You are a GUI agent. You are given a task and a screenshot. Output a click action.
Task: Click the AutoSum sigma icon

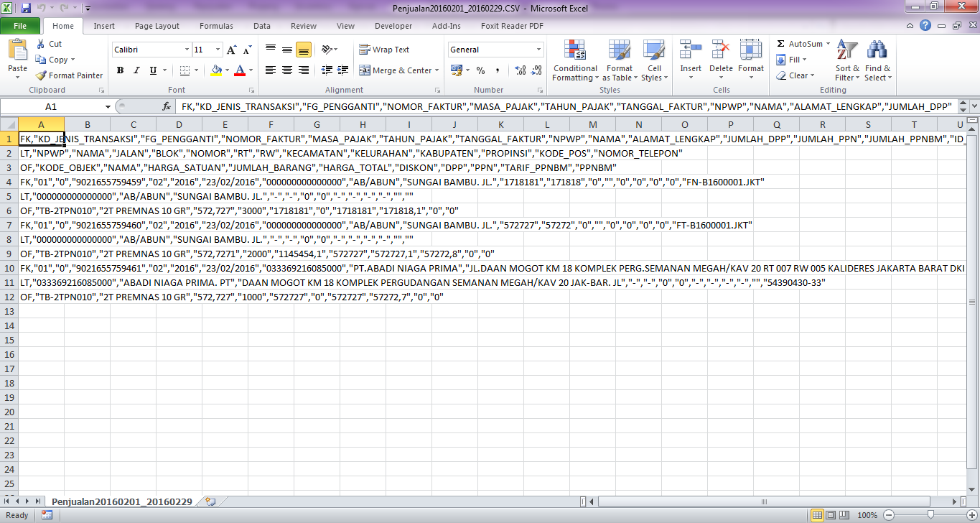click(781, 44)
